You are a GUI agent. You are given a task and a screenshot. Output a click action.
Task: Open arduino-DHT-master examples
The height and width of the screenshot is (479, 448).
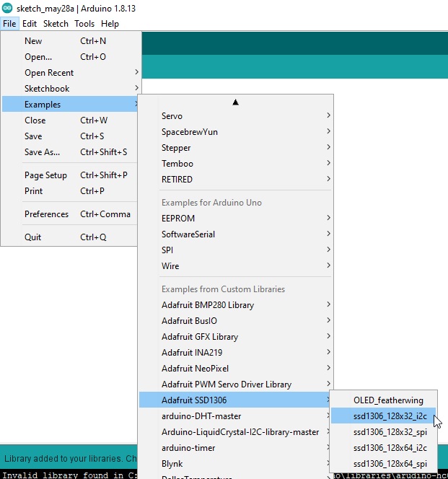(x=234, y=416)
